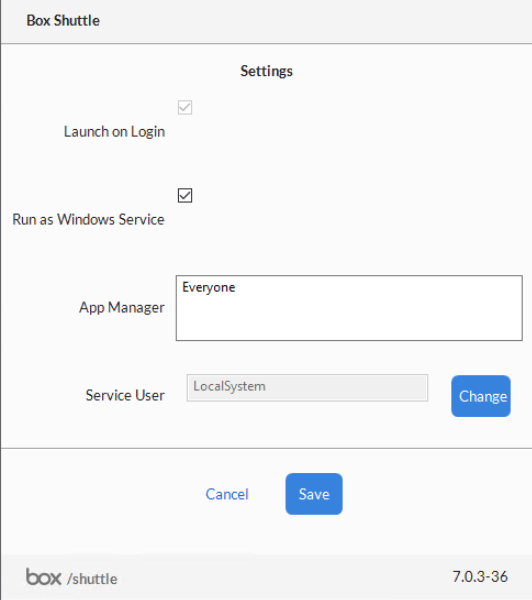Viewport: 532px width, 600px height.
Task: Select the LocalSystem Service User field
Action: pos(307,388)
